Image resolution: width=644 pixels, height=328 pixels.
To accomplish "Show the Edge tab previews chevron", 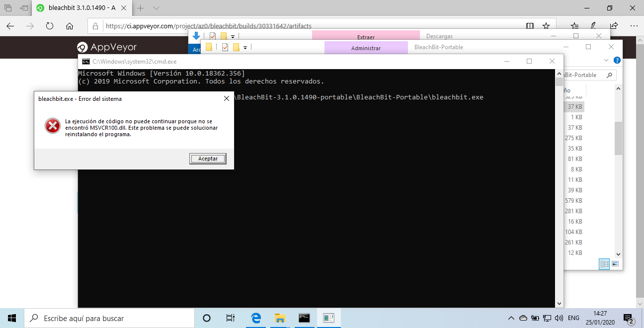I will (156, 8).
